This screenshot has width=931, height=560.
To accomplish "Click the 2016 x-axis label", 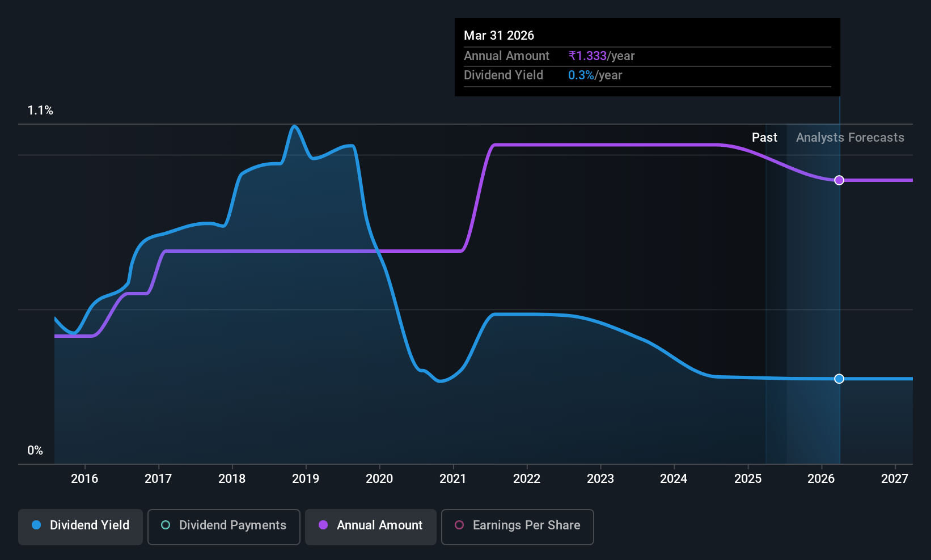I will 84,479.
